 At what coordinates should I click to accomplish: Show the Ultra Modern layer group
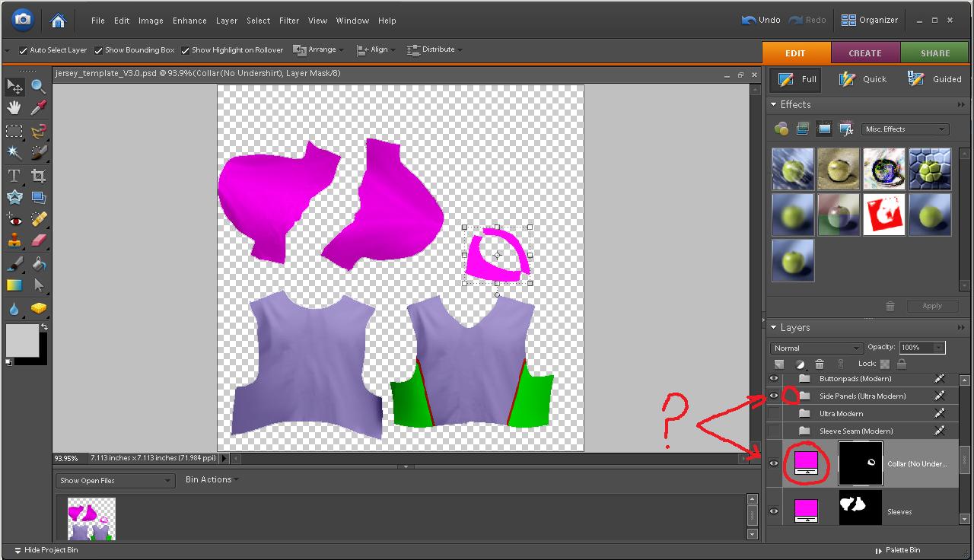pos(774,414)
